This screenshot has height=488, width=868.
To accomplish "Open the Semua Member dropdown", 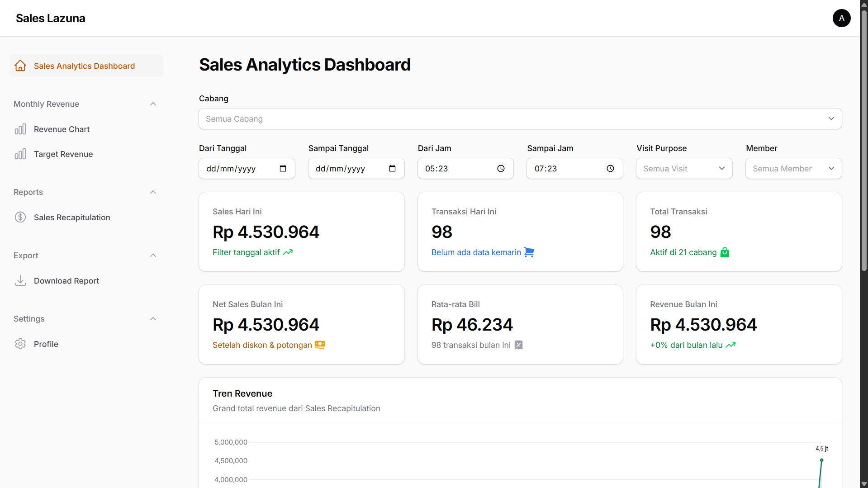I will point(793,169).
